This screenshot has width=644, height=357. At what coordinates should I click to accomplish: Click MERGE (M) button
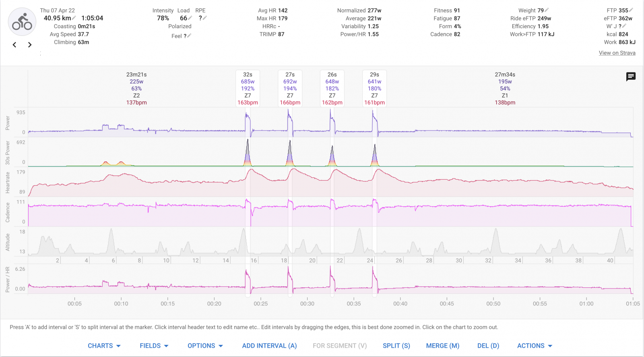pos(442,346)
